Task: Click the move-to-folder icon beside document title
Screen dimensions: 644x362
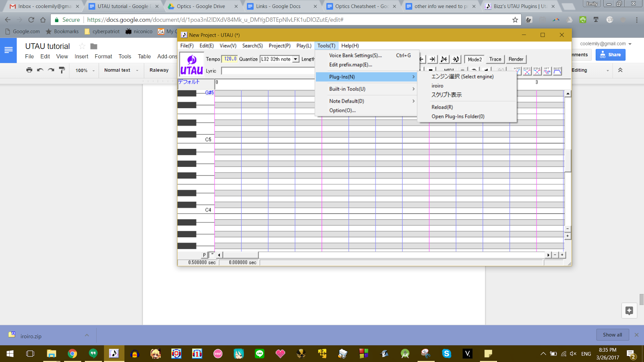Action: click(94, 46)
